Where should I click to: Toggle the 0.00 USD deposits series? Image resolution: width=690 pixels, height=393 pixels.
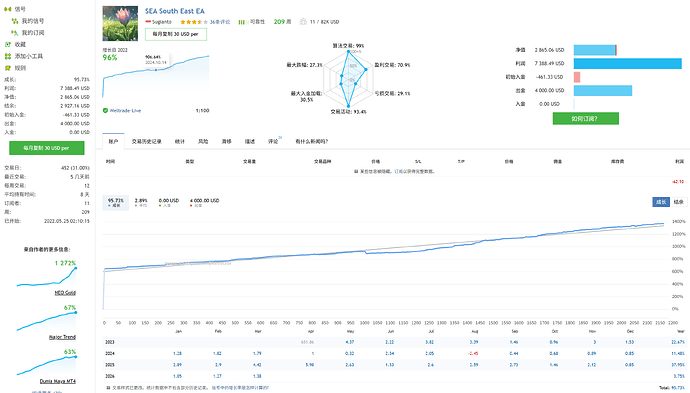[x=169, y=202]
